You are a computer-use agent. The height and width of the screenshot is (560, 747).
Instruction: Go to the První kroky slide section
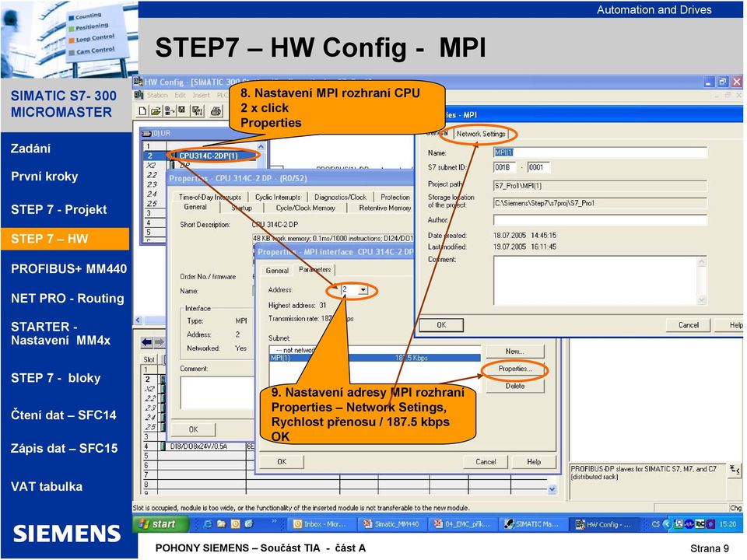[44, 177]
